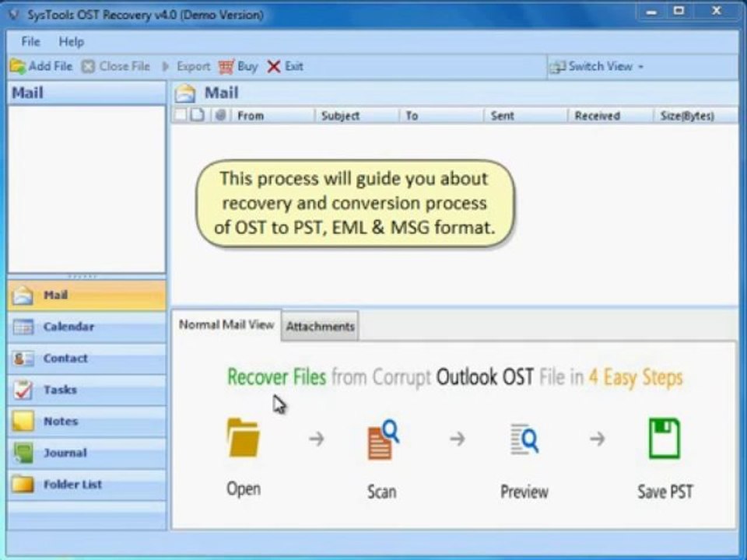Sort by the Sent column
The height and width of the screenshot is (560, 747).
[525, 116]
